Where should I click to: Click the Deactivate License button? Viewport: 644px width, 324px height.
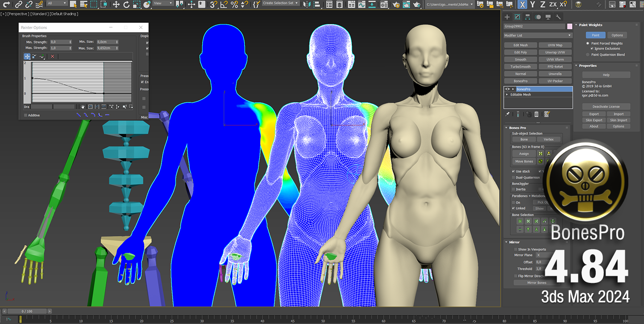coord(606,106)
